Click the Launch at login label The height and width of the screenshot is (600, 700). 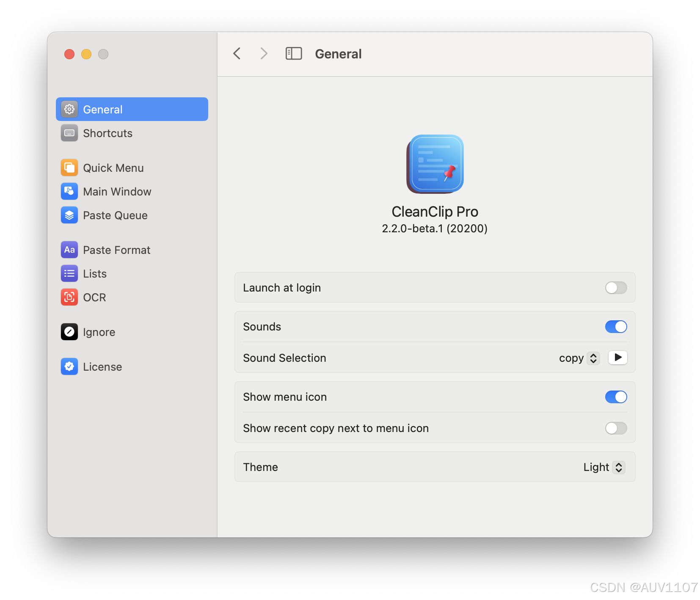click(x=282, y=288)
